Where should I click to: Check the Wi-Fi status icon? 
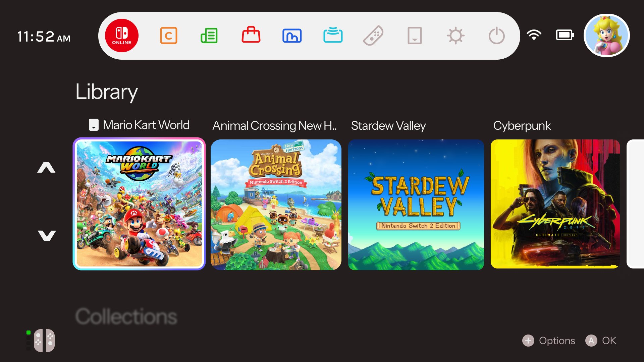pyautogui.click(x=534, y=35)
